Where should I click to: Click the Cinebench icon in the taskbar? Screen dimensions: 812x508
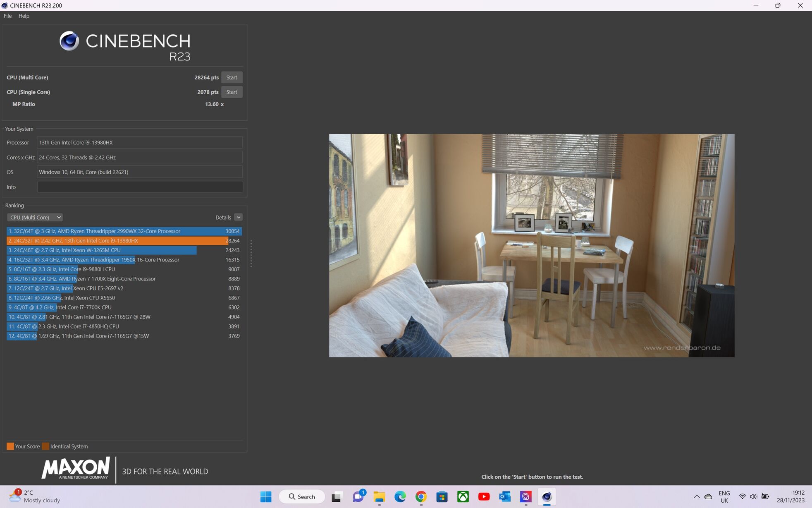547,496
